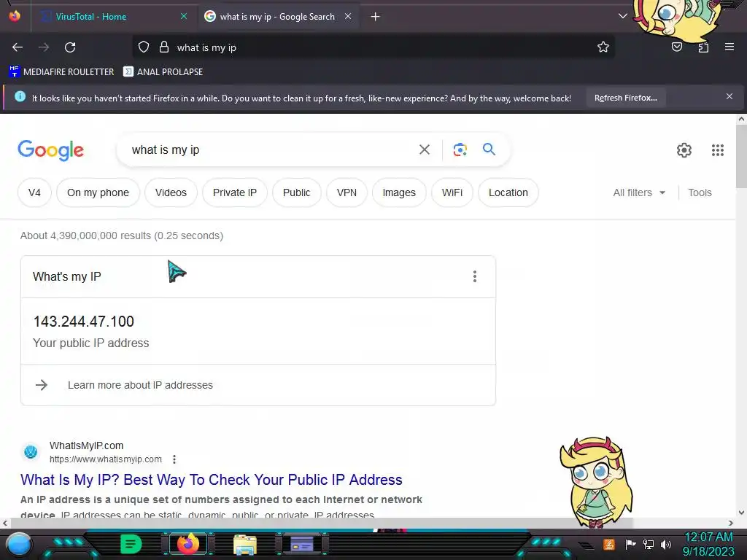The width and height of the screenshot is (747, 560).
Task: Select the VPN filter chip
Action: click(x=347, y=192)
